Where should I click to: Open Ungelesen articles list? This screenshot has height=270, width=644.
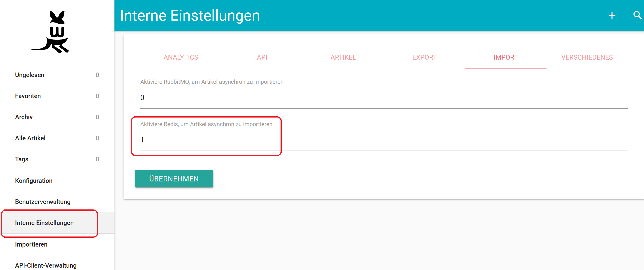[29, 75]
